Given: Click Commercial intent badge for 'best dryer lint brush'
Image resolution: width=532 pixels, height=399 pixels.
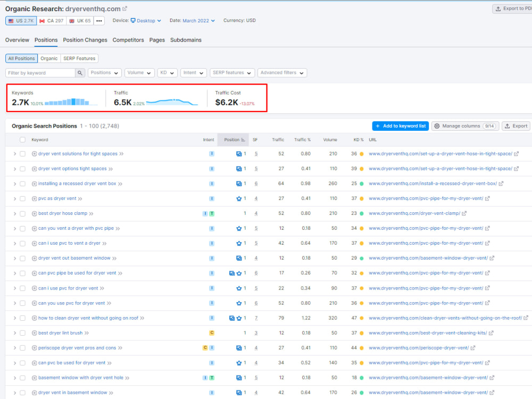Looking at the screenshot, I should click(211, 333).
